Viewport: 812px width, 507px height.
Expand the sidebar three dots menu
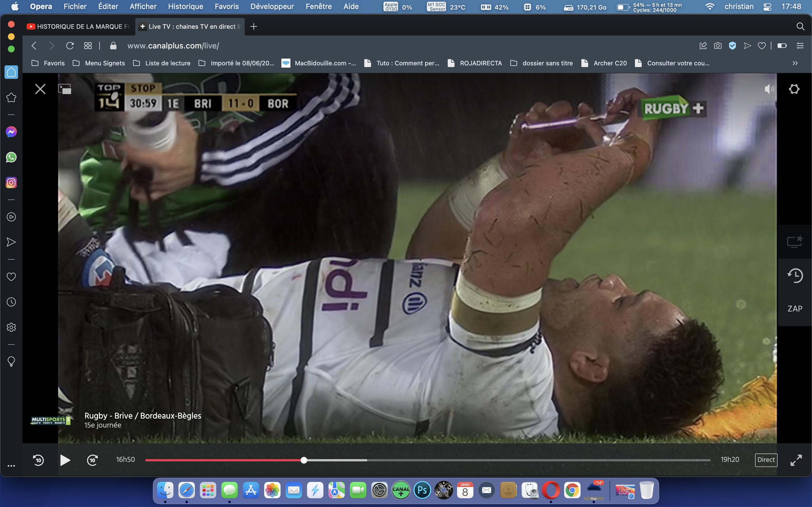[11, 466]
